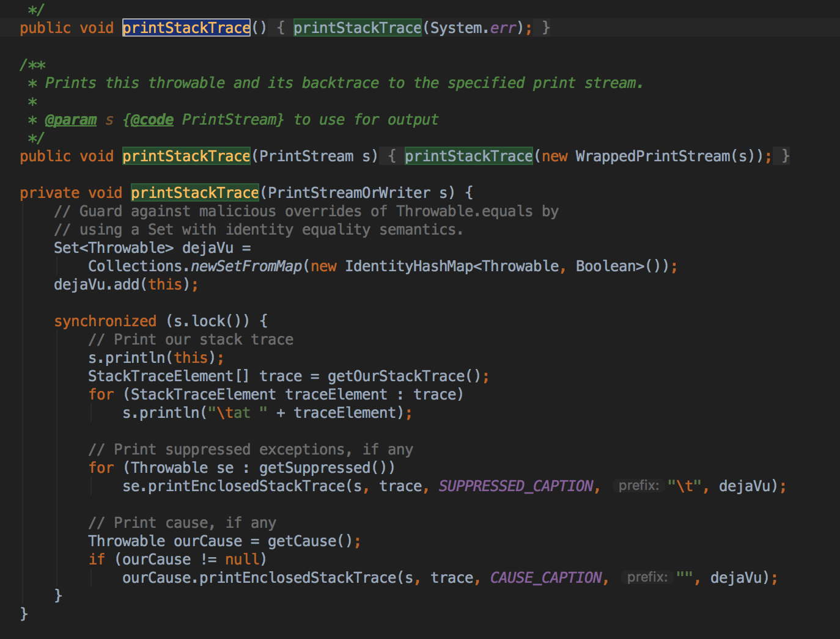
Task: Click the italic err field after System
Action: (503, 27)
